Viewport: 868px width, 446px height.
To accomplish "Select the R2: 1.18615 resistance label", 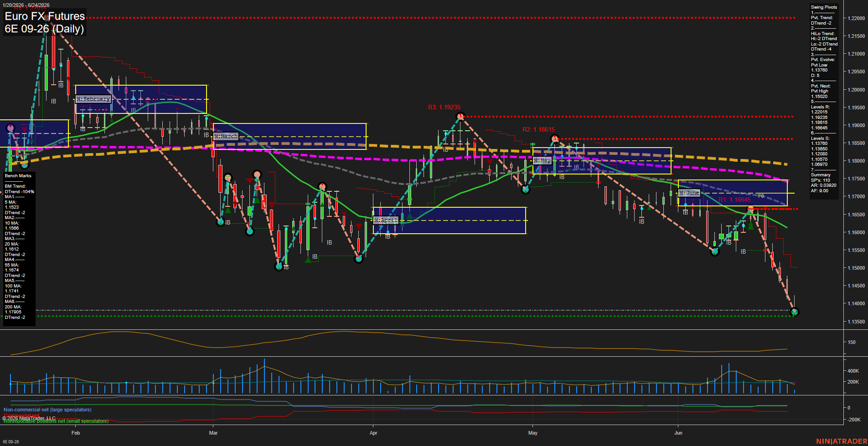I will [x=538, y=130].
